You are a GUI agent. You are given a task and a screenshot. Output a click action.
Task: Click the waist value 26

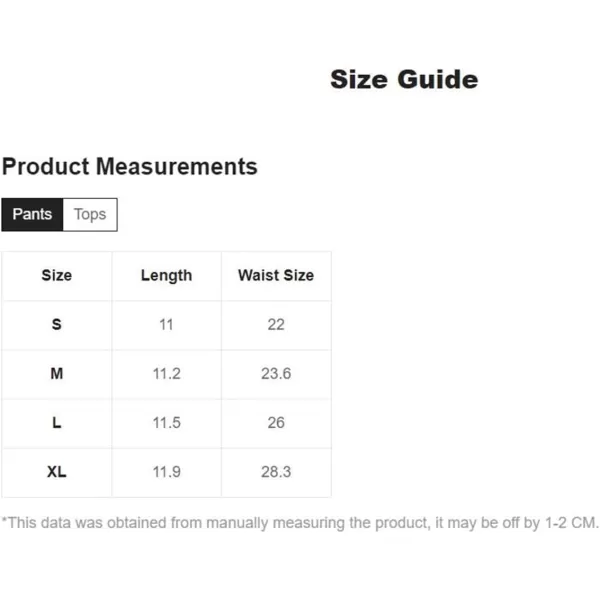coord(276,423)
